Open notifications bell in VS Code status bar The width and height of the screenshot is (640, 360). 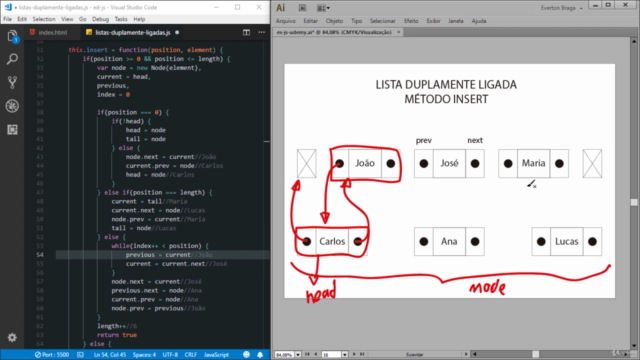[260, 355]
